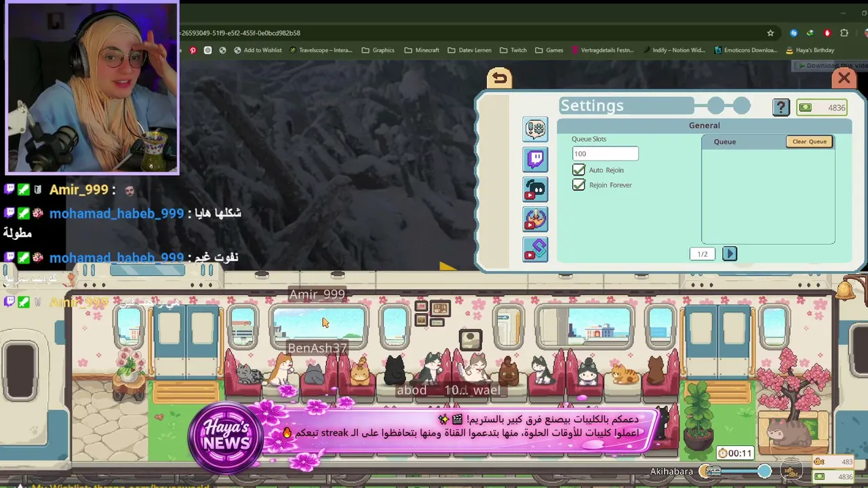Click the General section header
The height and width of the screenshot is (488, 868).
click(704, 126)
